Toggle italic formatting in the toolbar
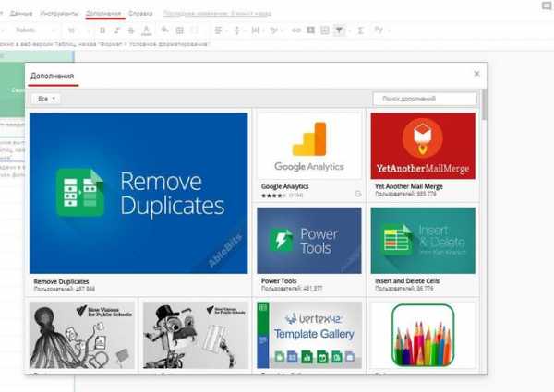The image size is (554, 392). tap(116, 30)
